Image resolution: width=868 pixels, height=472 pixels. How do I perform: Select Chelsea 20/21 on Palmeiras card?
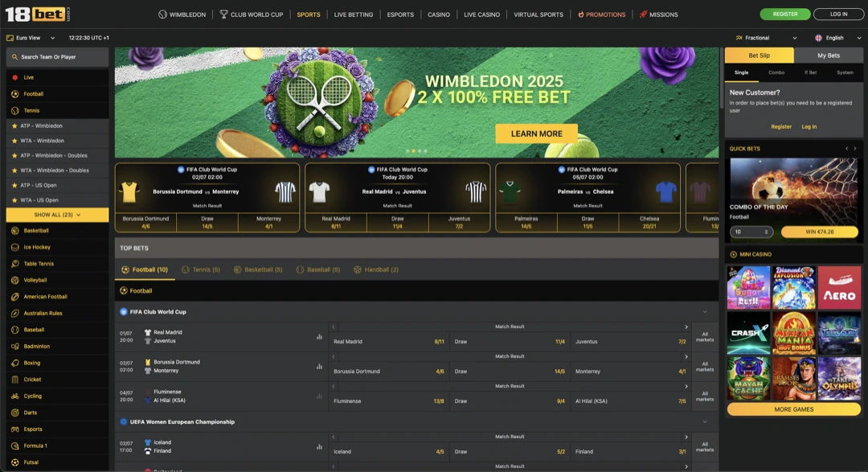(649, 223)
